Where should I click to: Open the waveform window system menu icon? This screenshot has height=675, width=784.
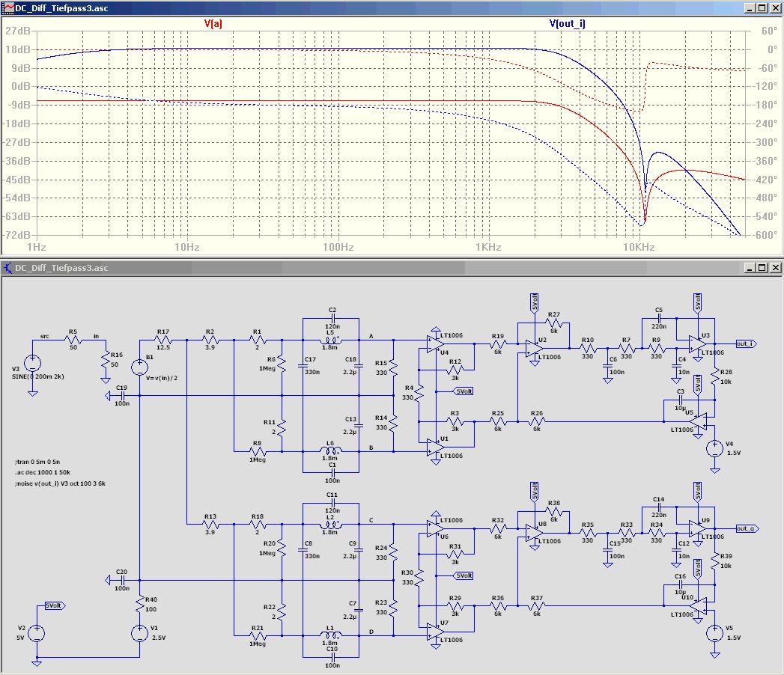7,7
